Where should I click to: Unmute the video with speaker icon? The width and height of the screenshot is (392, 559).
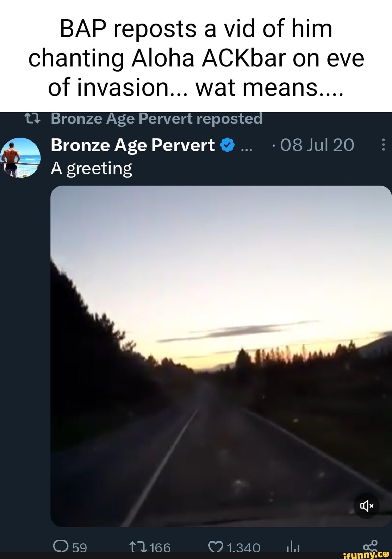[x=366, y=506]
